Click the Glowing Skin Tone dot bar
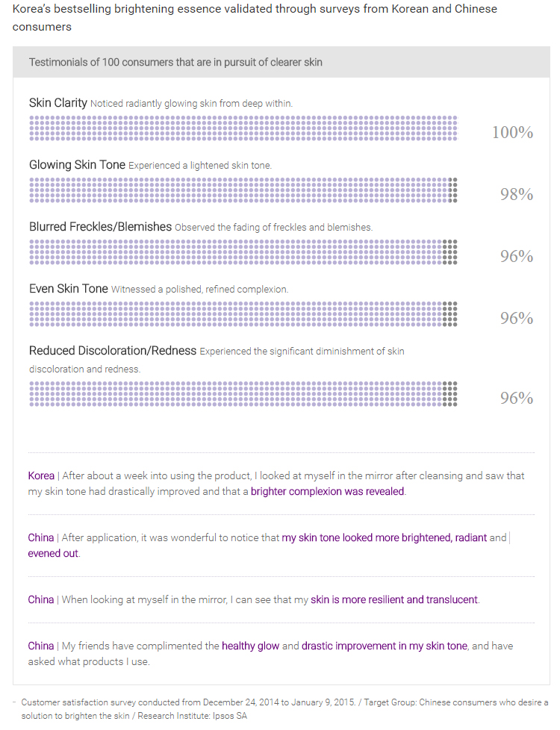 [x=243, y=190]
